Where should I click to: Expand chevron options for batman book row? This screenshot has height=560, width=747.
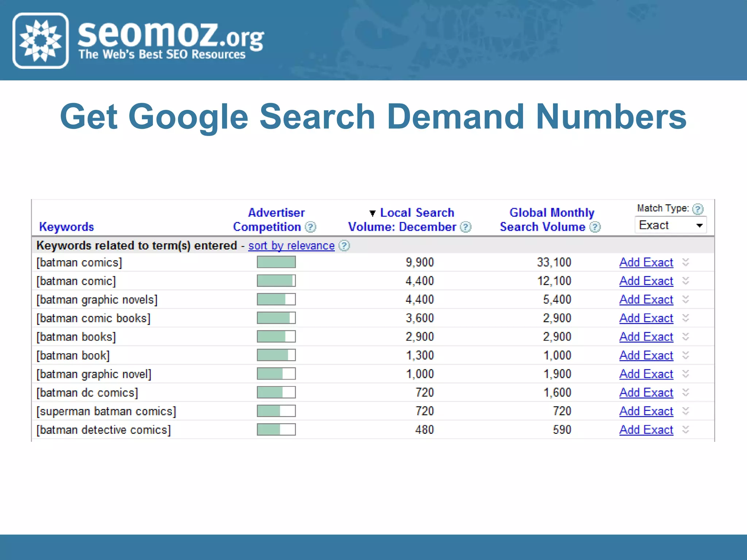(686, 355)
